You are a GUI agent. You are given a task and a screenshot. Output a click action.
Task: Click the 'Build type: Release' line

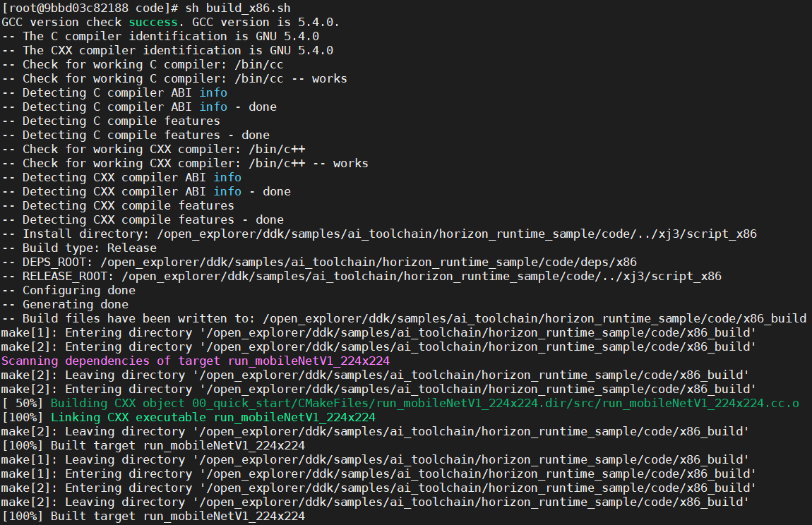79,248
